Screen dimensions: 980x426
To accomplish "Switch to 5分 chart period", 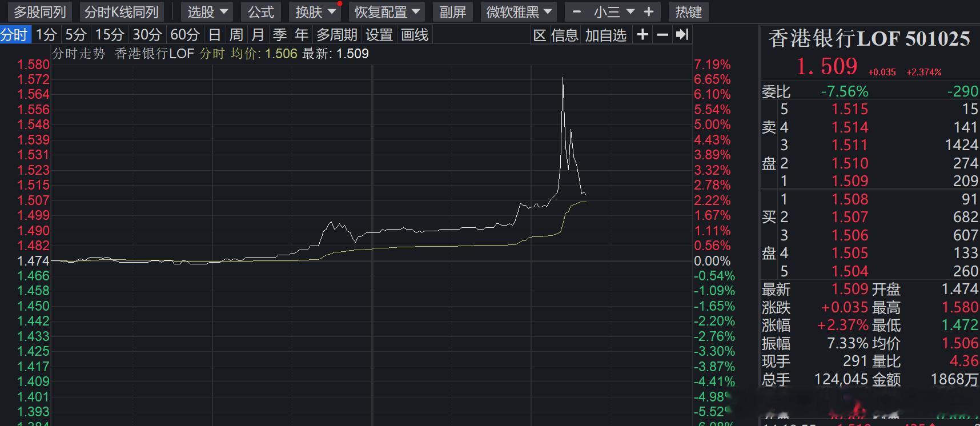I will click(75, 35).
